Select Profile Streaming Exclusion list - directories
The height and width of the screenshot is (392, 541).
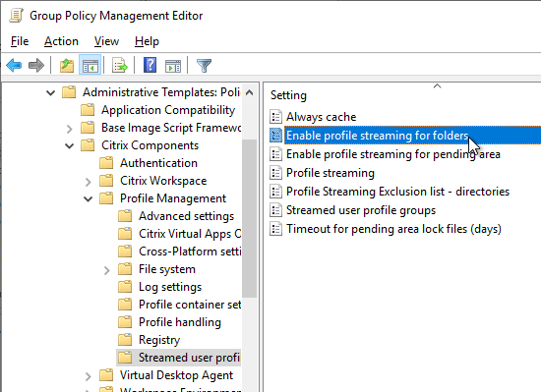[397, 192]
